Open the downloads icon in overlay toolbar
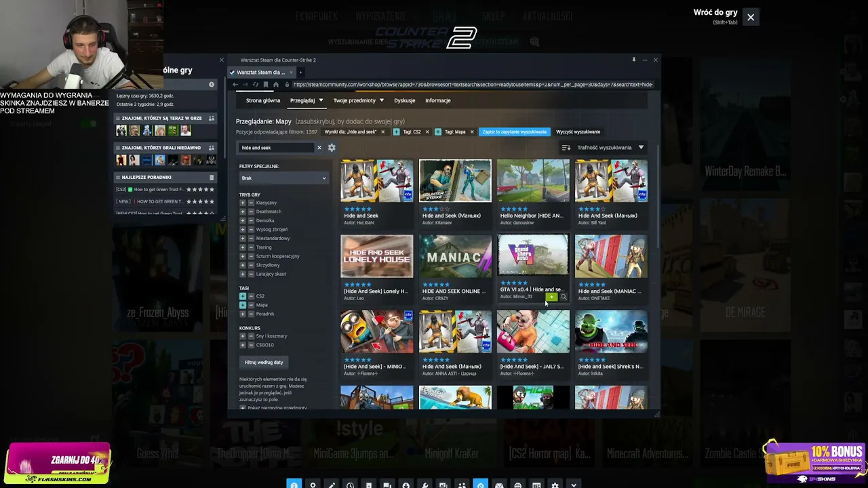The image size is (868, 488). pos(406,485)
